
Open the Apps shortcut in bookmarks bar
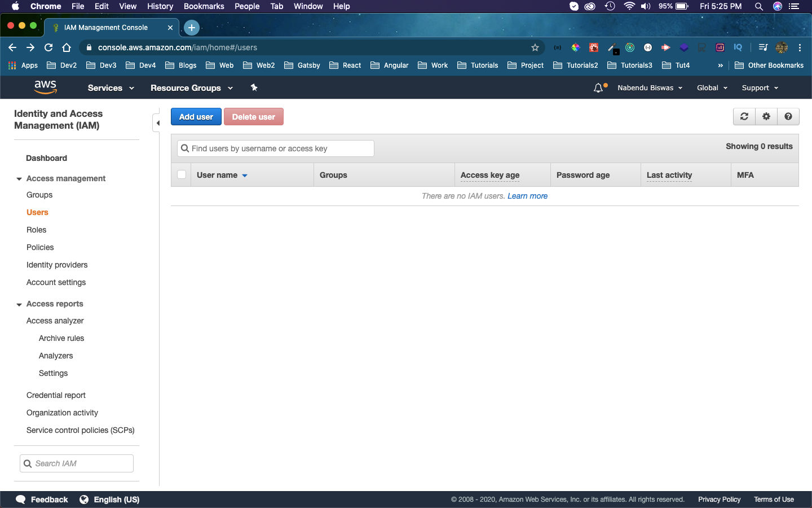coord(23,65)
